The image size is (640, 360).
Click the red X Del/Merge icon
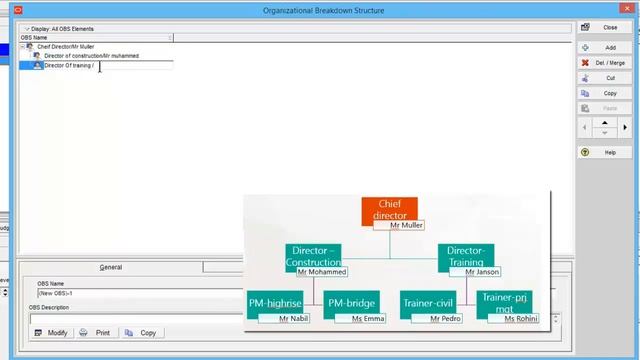[585, 63]
